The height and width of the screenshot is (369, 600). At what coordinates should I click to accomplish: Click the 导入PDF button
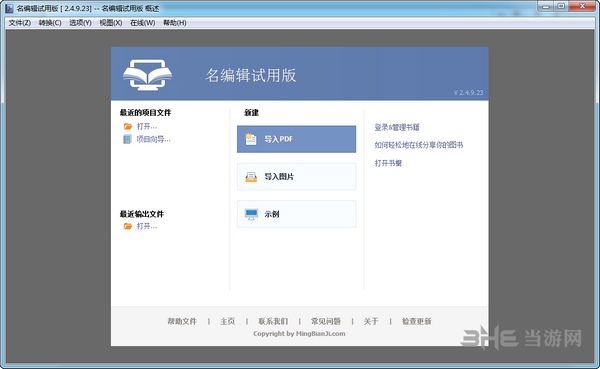pos(296,139)
